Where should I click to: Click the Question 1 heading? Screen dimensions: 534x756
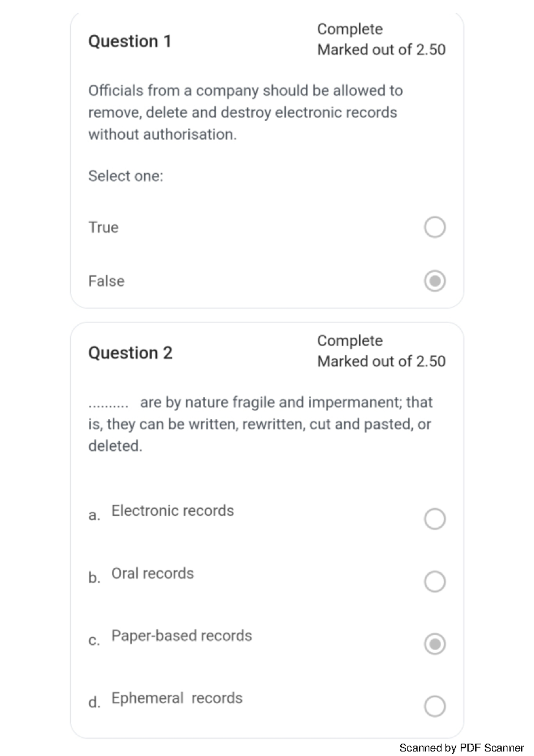[x=130, y=41]
